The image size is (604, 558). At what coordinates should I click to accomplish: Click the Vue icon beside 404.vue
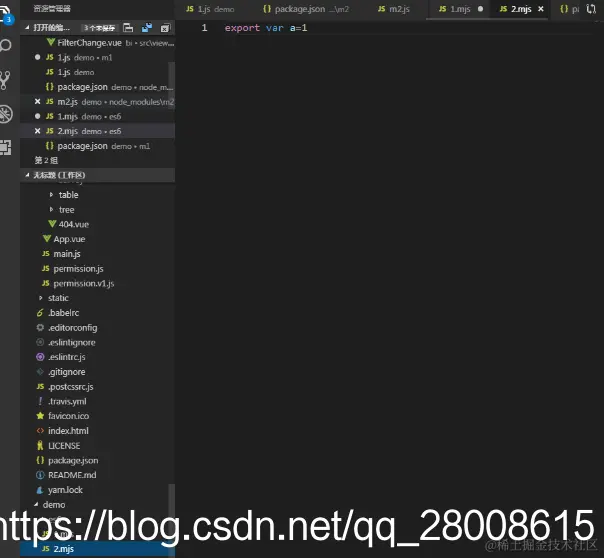tap(52, 224)
